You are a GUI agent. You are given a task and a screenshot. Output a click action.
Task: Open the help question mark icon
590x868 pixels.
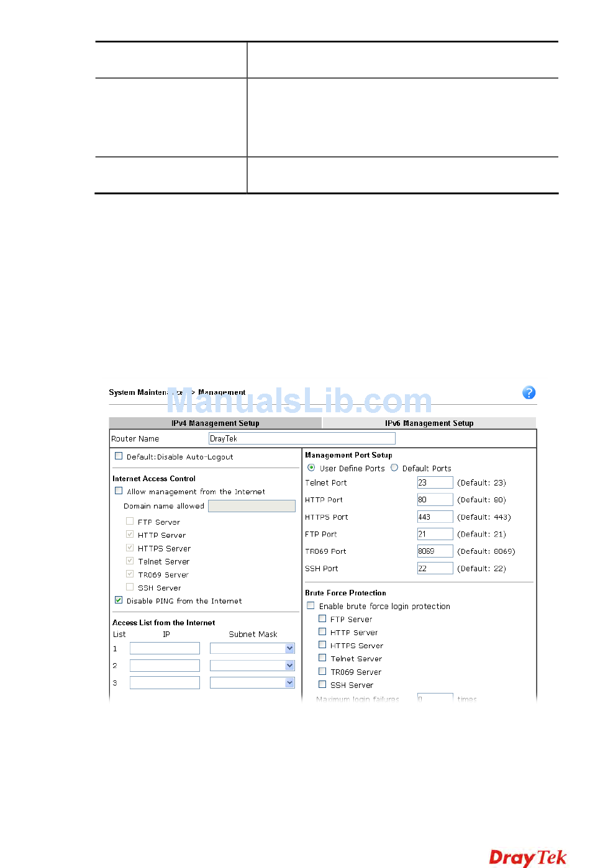click(x=529, y=392)
